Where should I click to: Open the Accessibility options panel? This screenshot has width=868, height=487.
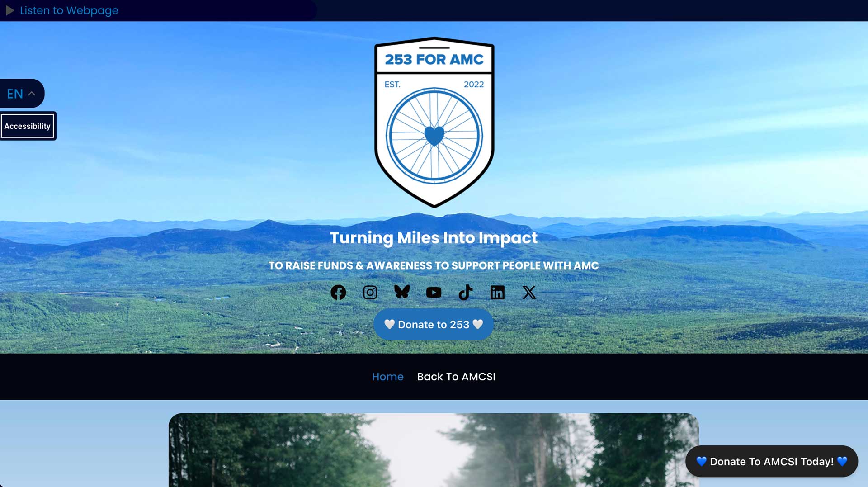(28, 126)
